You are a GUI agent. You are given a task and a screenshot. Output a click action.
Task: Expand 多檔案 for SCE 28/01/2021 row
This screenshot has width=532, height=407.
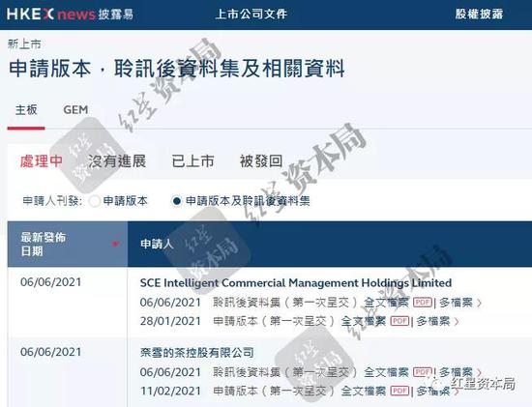point(437,321)
